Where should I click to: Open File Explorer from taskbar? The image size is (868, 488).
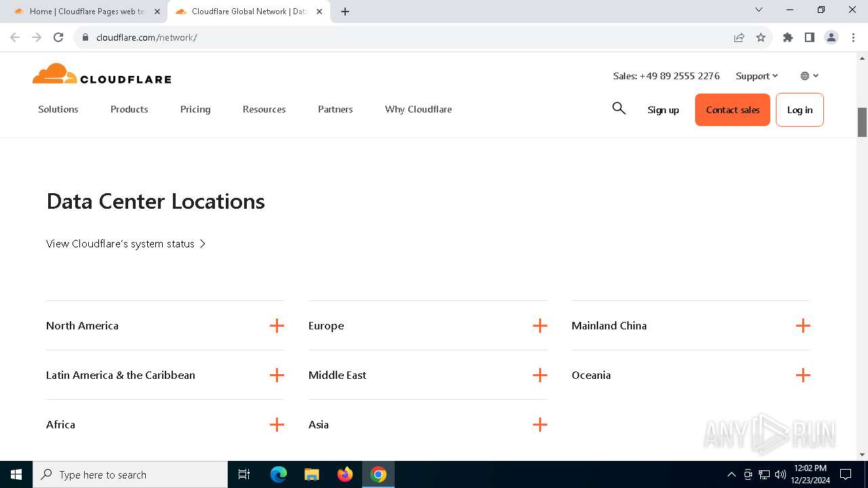(311, 474)
